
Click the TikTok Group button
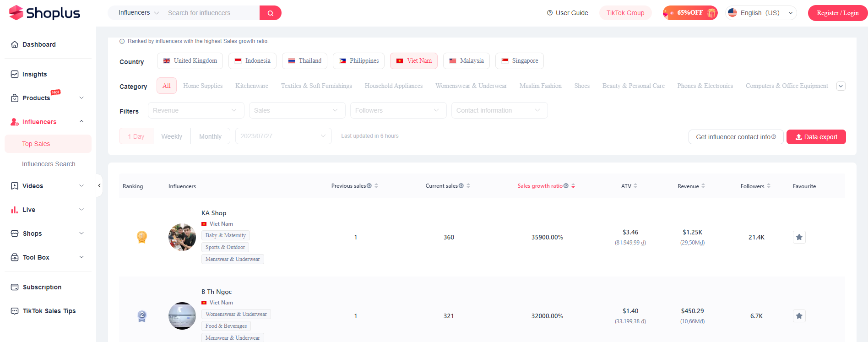[625, 13]
